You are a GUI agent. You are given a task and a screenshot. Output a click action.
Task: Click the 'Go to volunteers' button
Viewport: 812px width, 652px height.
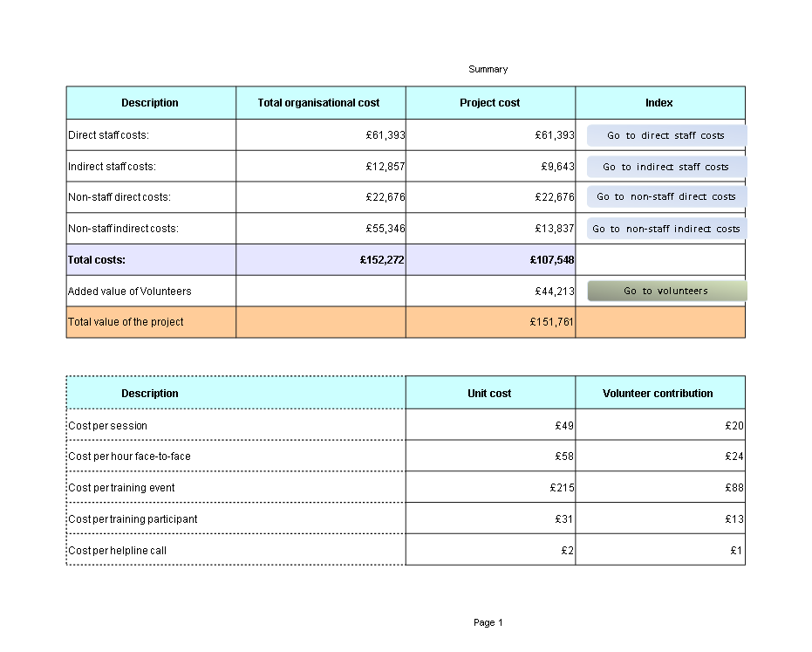(667, 291)
